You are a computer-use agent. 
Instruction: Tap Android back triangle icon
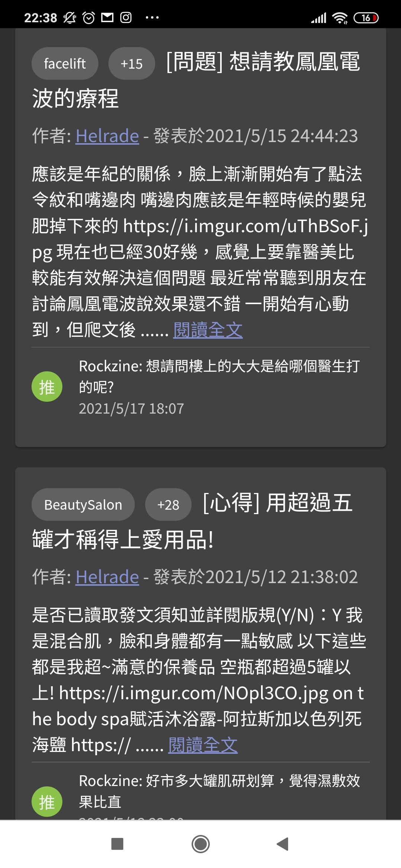283,844
